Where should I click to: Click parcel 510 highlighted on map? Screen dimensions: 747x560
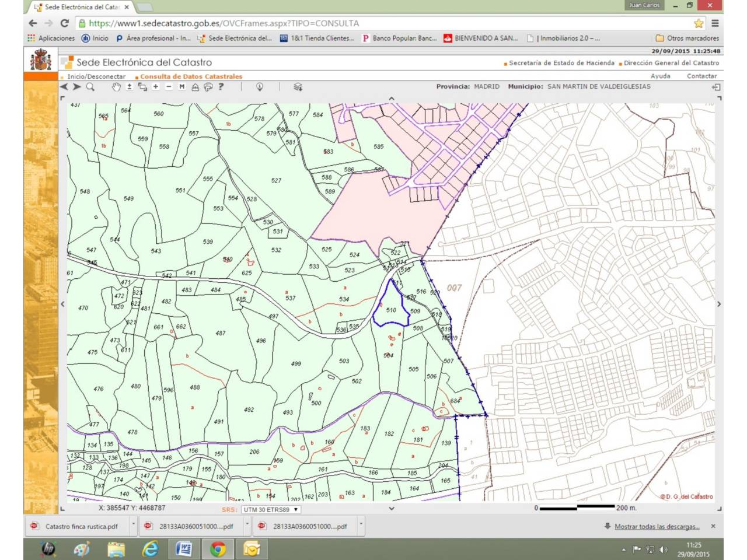tap(391, 310)
